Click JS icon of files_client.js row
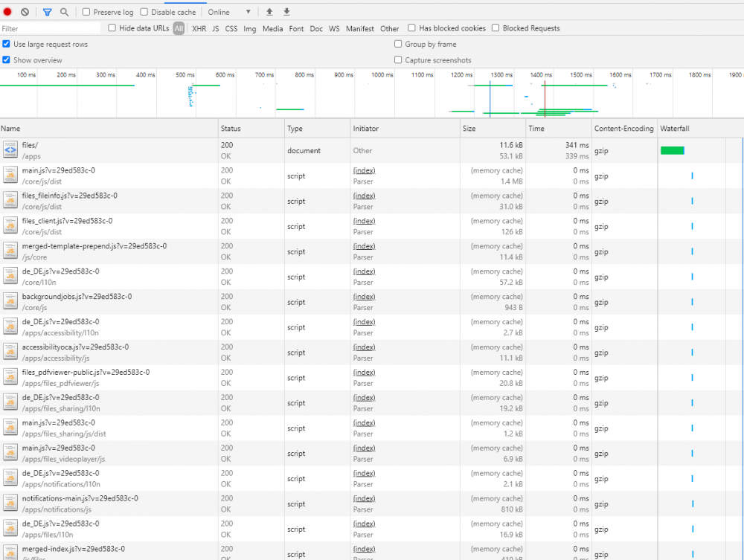This screenshot has height=560, width=744. coord(10,225)
